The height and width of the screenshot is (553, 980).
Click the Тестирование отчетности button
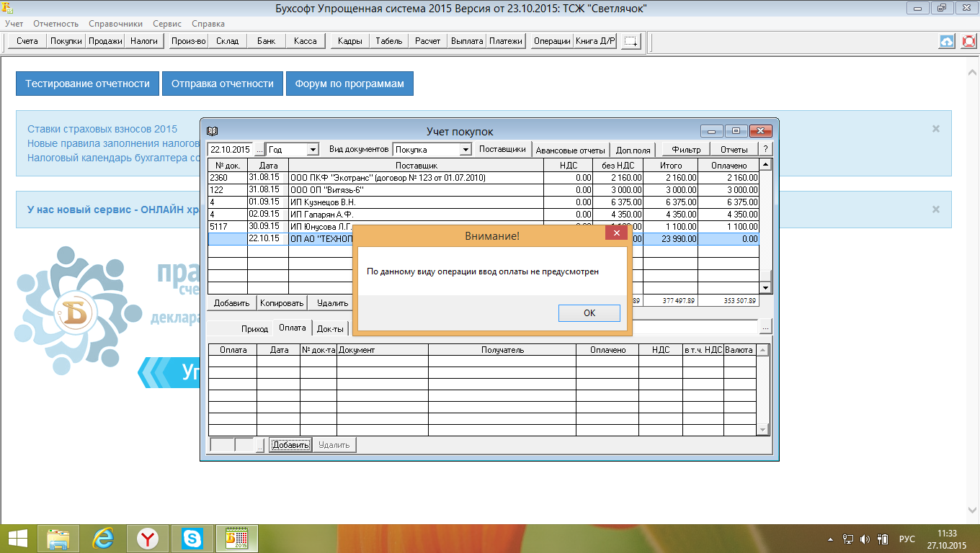coord(87,84)
